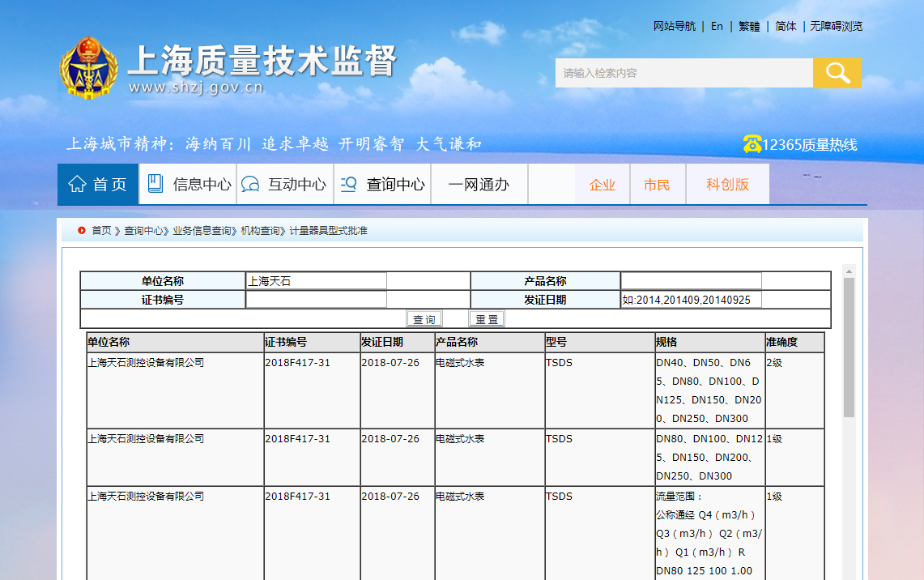
Task: Click the book icon beside 信息中心
Action: (155, 184)
